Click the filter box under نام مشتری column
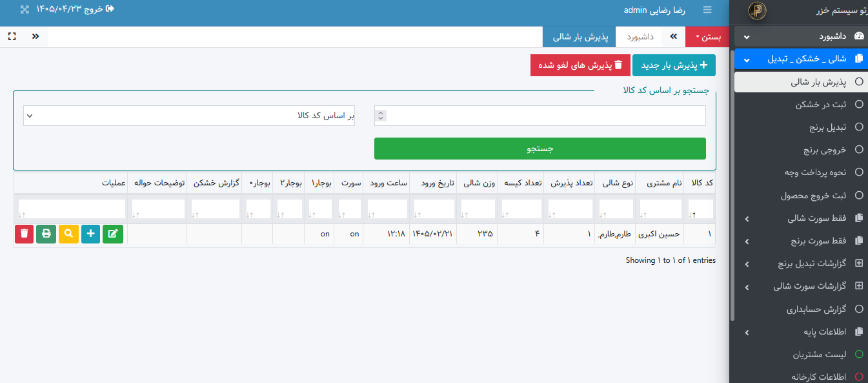Image resolution: width=868 pixels, height=383 pixels. pos(661,209)
